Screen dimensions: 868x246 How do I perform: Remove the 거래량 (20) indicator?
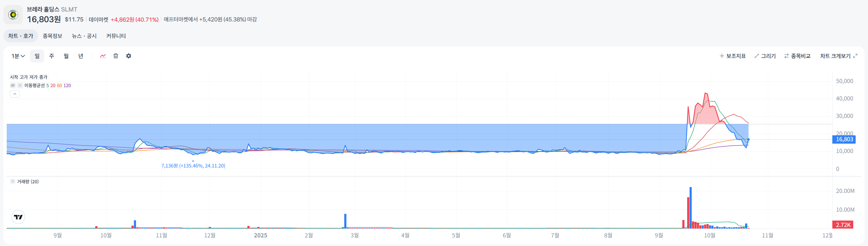pos(12,181)
